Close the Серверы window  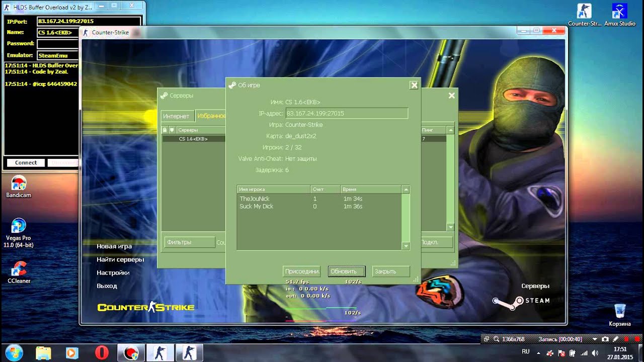451,95
